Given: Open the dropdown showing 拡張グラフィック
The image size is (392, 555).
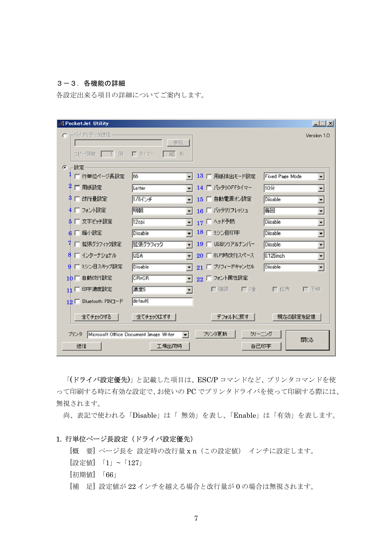Looking at the screenshot, I should (162, 245).
